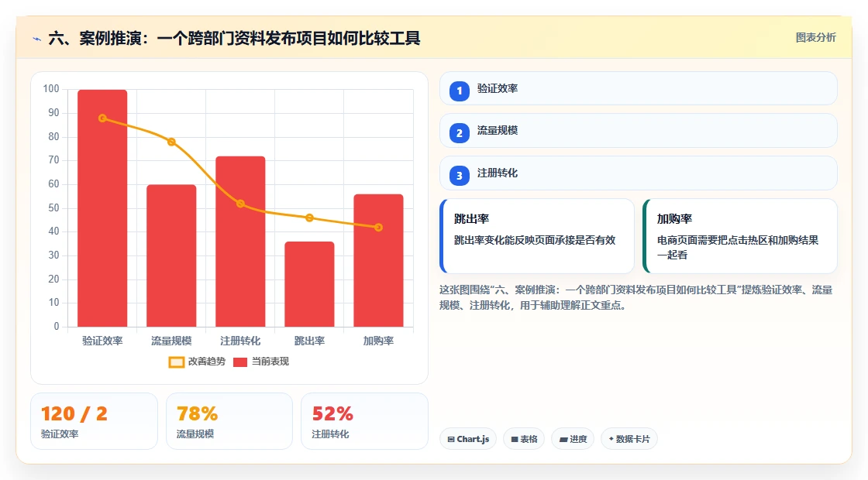
Task: Click the 0 y-axis tick label
Action: point(57,326)
